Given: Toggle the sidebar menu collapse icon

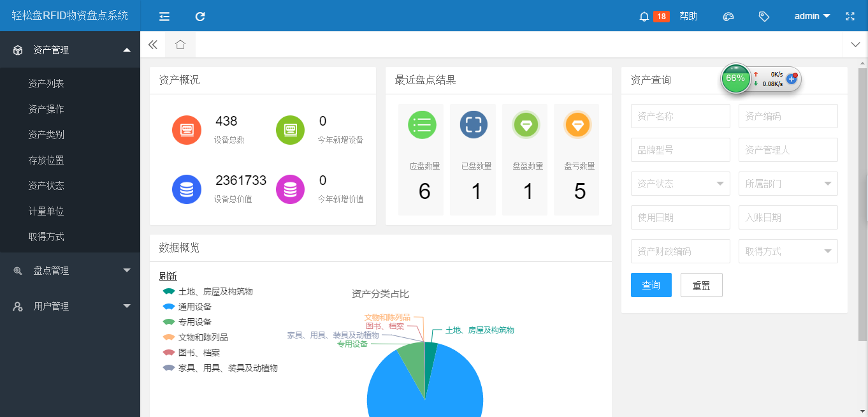Looking at the screenshot, I should point(164,17).
